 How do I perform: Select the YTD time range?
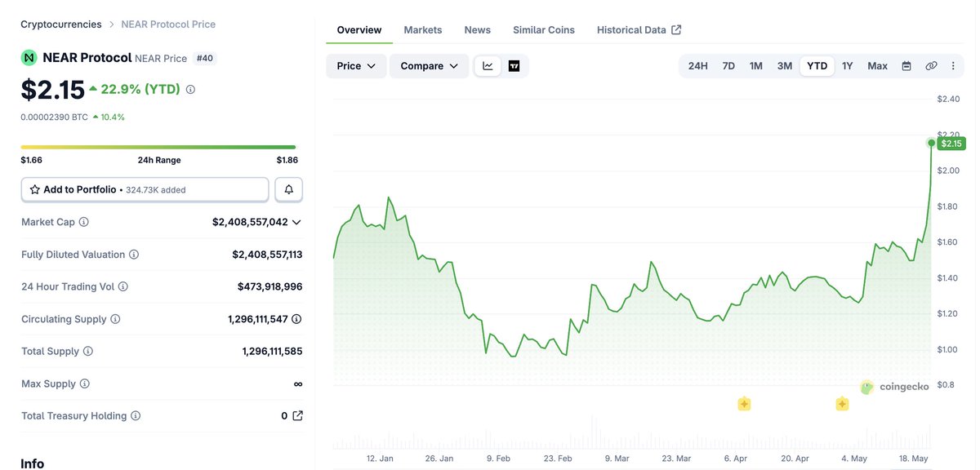pos(817,66)
